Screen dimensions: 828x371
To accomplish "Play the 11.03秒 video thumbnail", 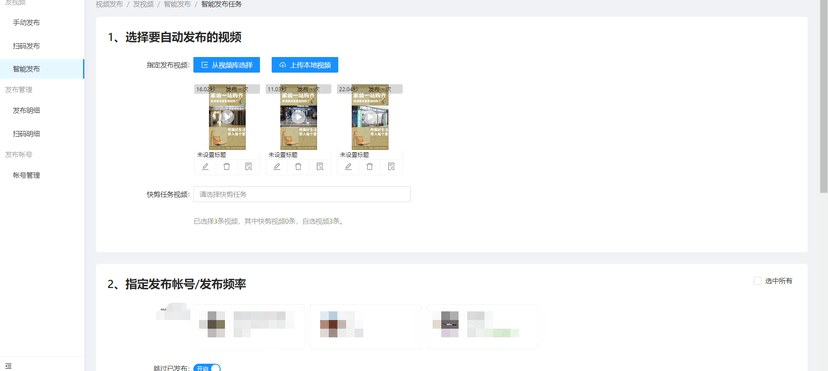I will point(298,117).
